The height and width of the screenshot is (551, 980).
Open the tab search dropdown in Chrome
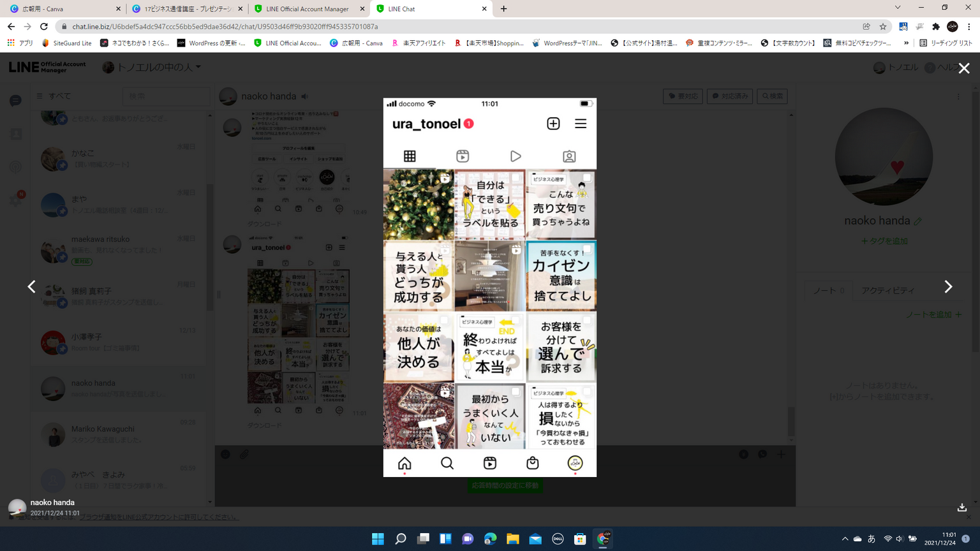pos(897,8)
